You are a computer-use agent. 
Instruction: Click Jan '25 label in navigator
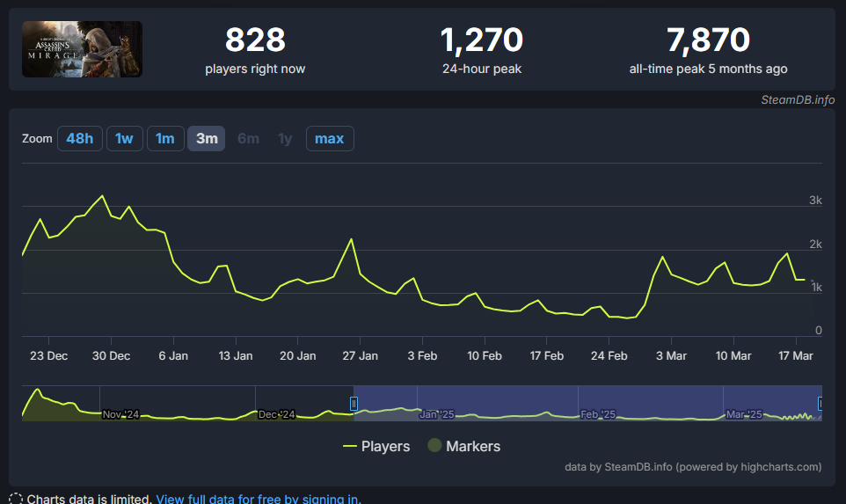[437, 414]
